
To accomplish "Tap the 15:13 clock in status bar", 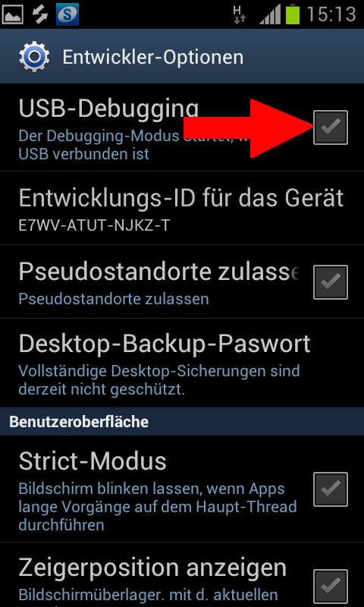I will click(x=331, y=14).
